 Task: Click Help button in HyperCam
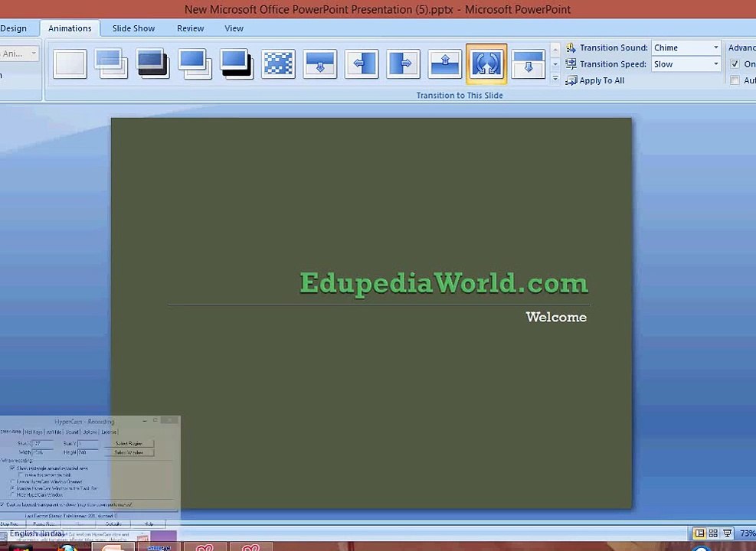click(149, 523)
